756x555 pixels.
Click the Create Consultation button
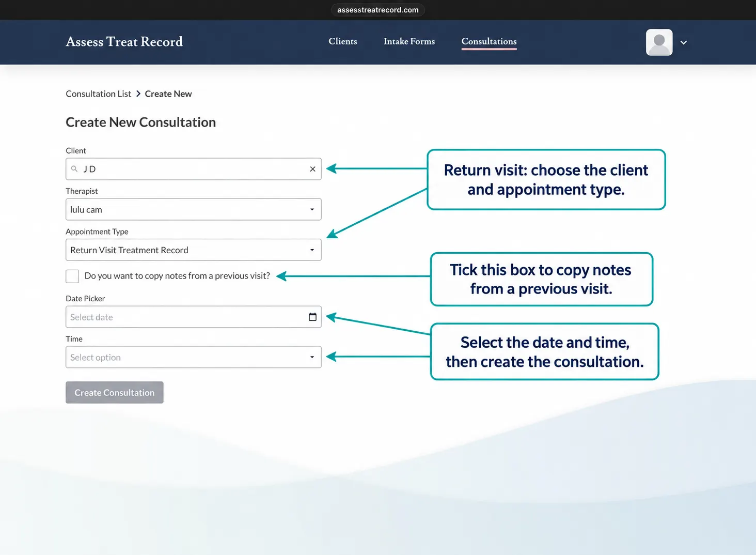click(x=115, y=392)
